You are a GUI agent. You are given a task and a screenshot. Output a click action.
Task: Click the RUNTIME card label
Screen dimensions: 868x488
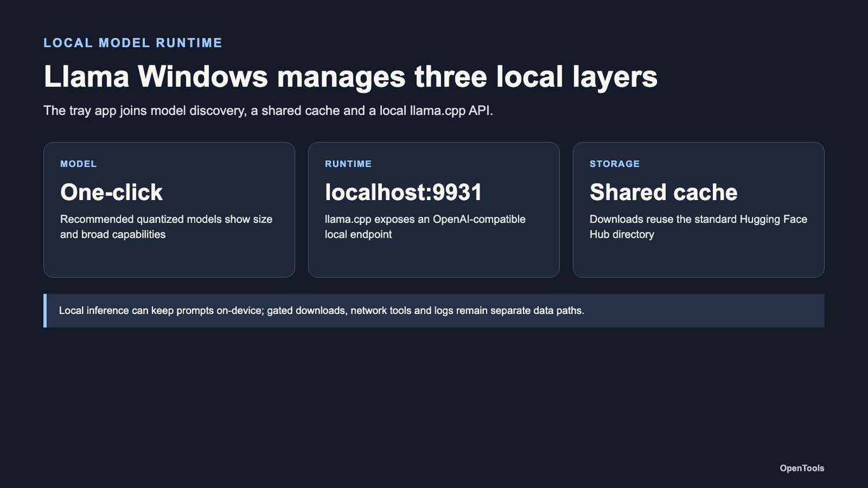click(348, 164)
